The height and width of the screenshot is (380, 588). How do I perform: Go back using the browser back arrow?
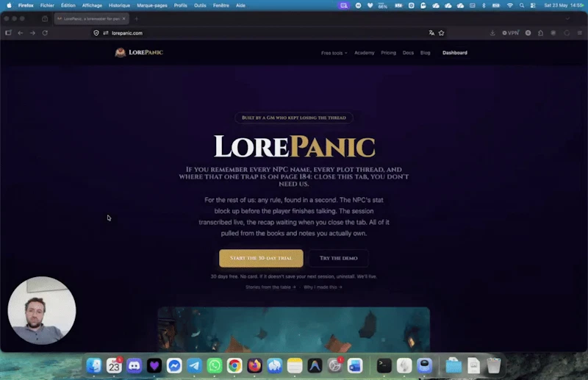[21, 33]
